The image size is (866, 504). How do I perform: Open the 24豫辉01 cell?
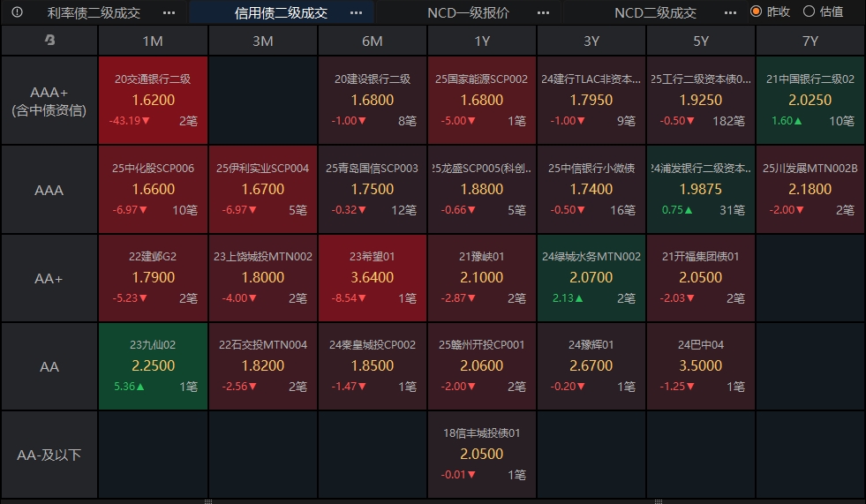point(591,366)
